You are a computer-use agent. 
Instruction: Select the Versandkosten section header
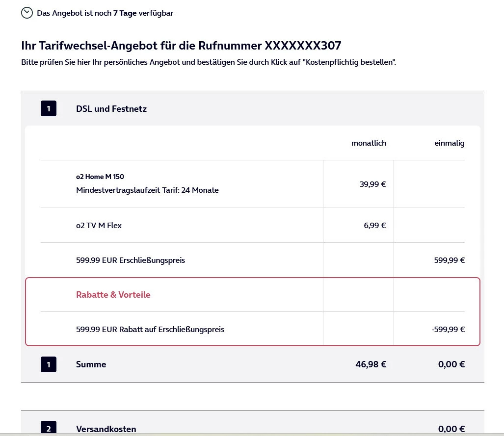[106, 429]
